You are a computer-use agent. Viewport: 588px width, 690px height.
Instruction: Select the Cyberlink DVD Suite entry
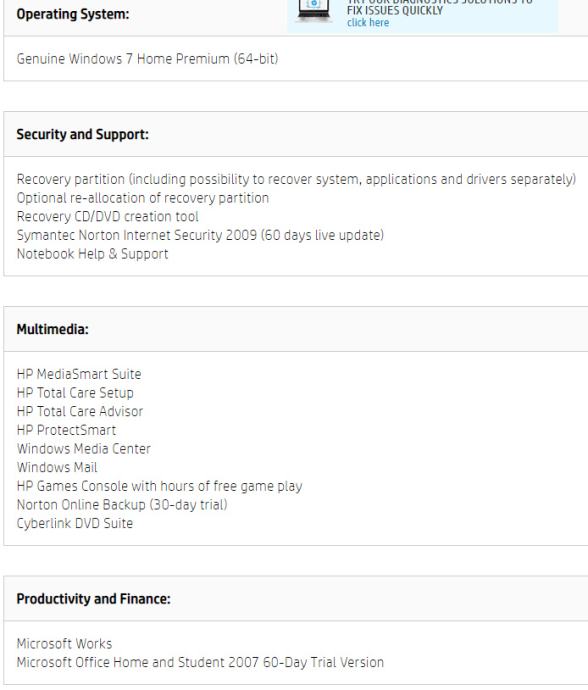[x=75, y=523]
